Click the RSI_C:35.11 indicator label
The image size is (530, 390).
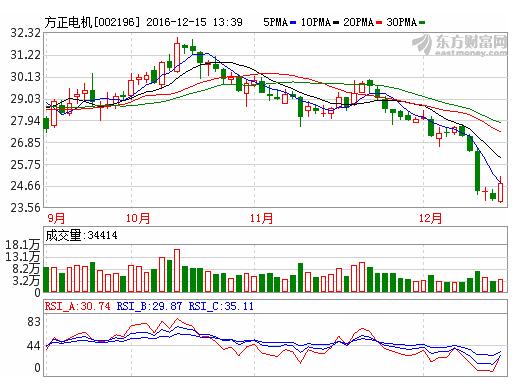[221, 306]
